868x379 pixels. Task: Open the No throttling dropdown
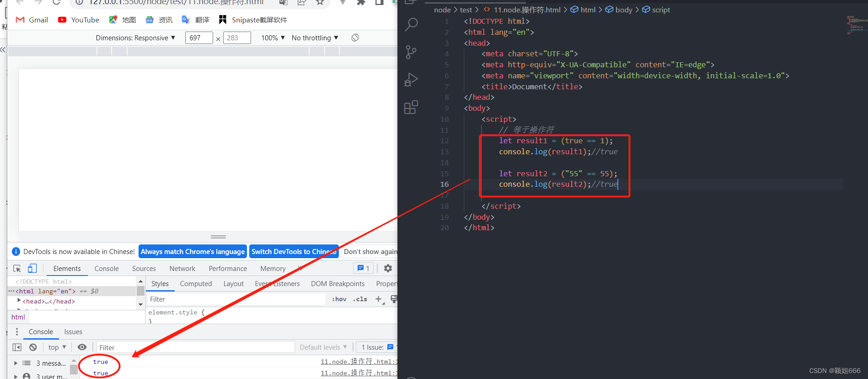315,38
